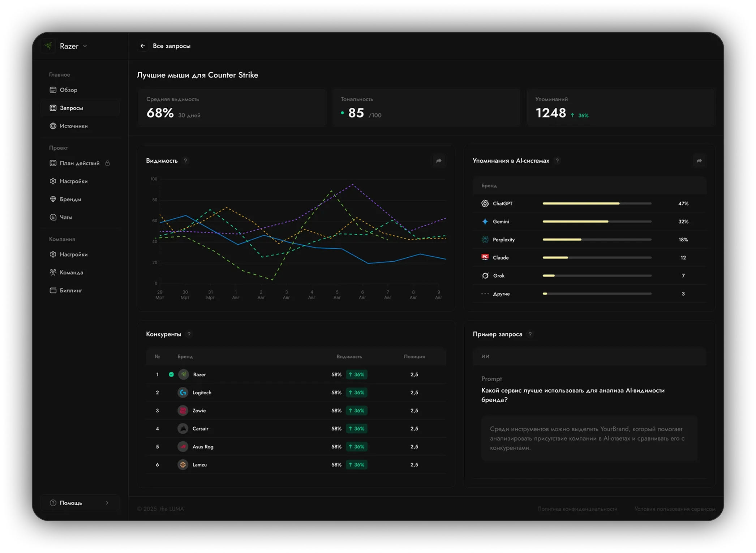Click the back arrow next to Все запросы
Screen dimensions: 756x553
pos(143,46)
